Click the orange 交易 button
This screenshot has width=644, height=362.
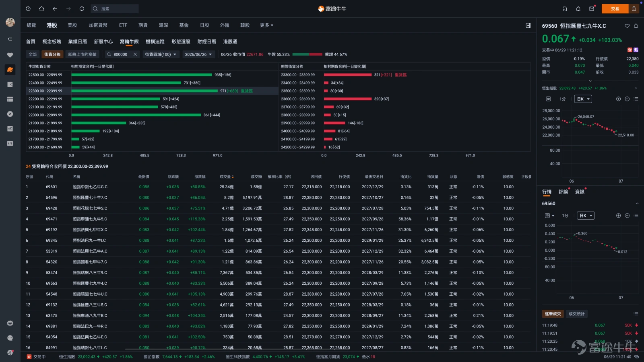click(x=615, y=8)
